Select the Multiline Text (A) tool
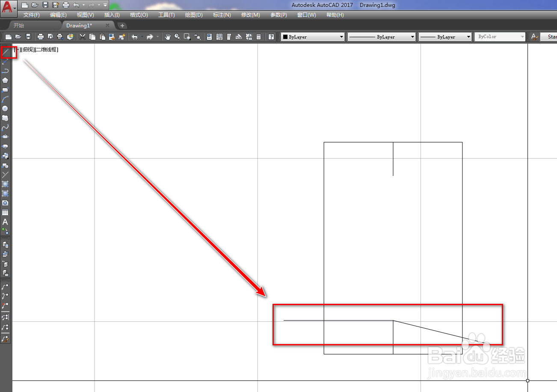Viewport: 557px width, 392px height. (5, 222)
